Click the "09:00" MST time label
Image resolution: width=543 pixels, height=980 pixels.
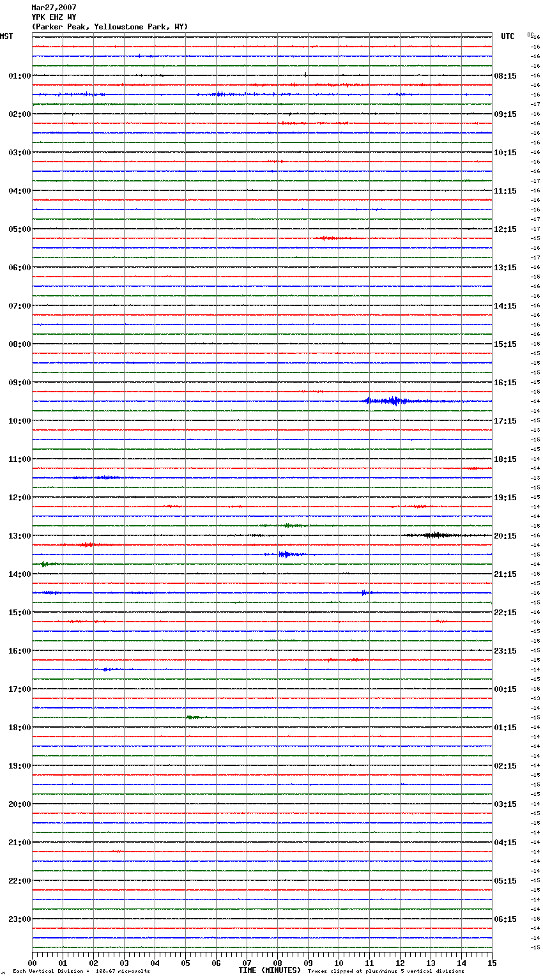[x=20, y=383]
